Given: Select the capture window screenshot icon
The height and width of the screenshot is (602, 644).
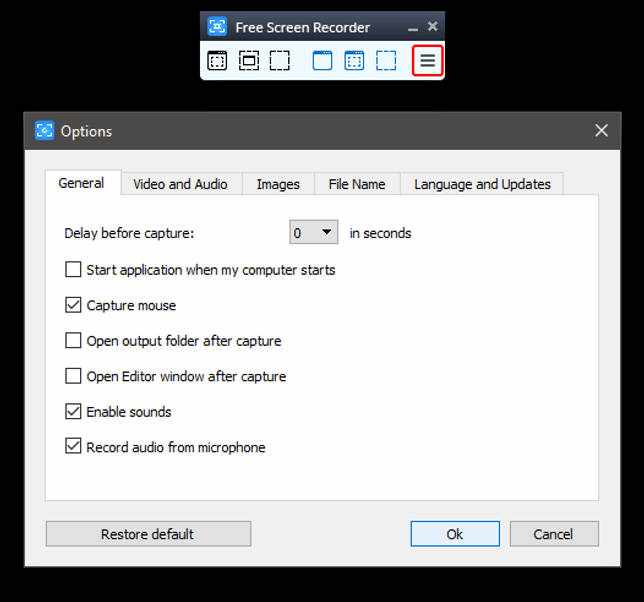Looking at the screenshot, I should click(x=217, y=61).
